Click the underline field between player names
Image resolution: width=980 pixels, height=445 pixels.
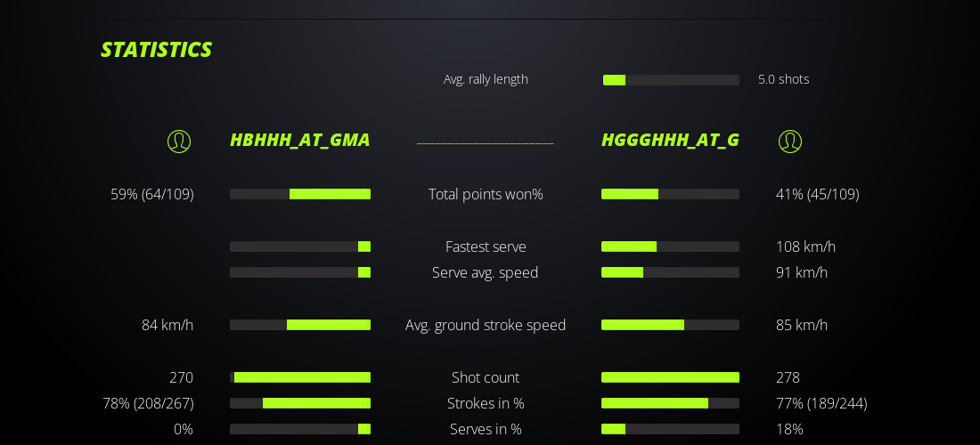[486, 142]
